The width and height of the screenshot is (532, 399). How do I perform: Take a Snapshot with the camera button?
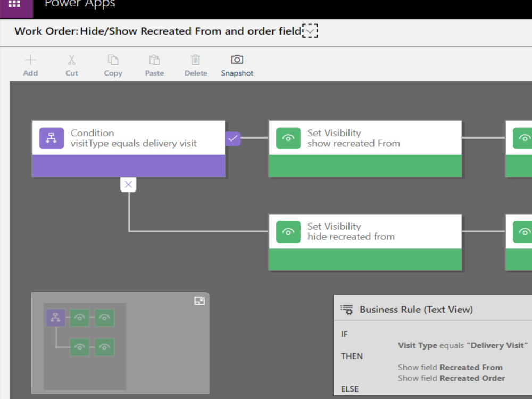click(x=237, y=66)
